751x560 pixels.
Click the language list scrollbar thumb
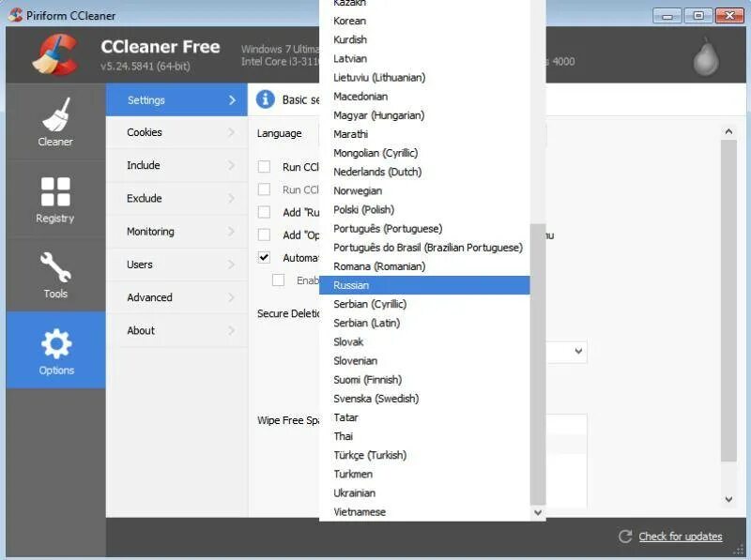(x=538, y=364)
